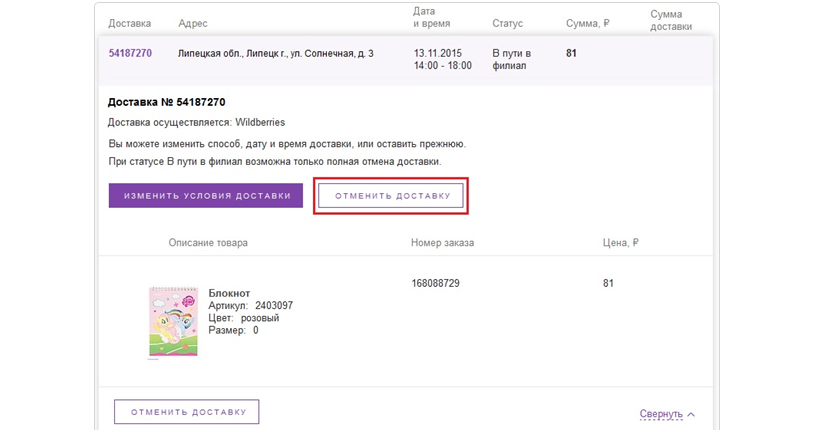This screenshot has width=830, height=430.
Task: Select the Артикул 2403097 text
Action: click(250, 306)
